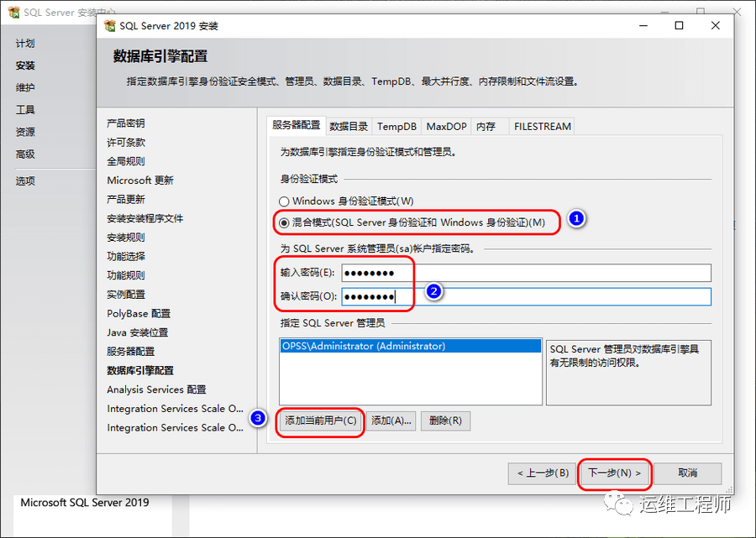
Task: Choose 混合模式 authentication radio button
Action: click(284, 222)
